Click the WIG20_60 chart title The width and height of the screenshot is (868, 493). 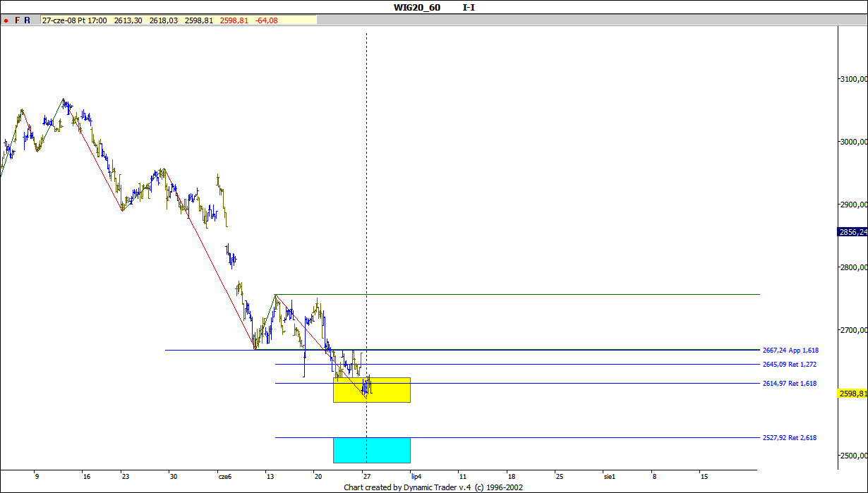pos(416,8)
